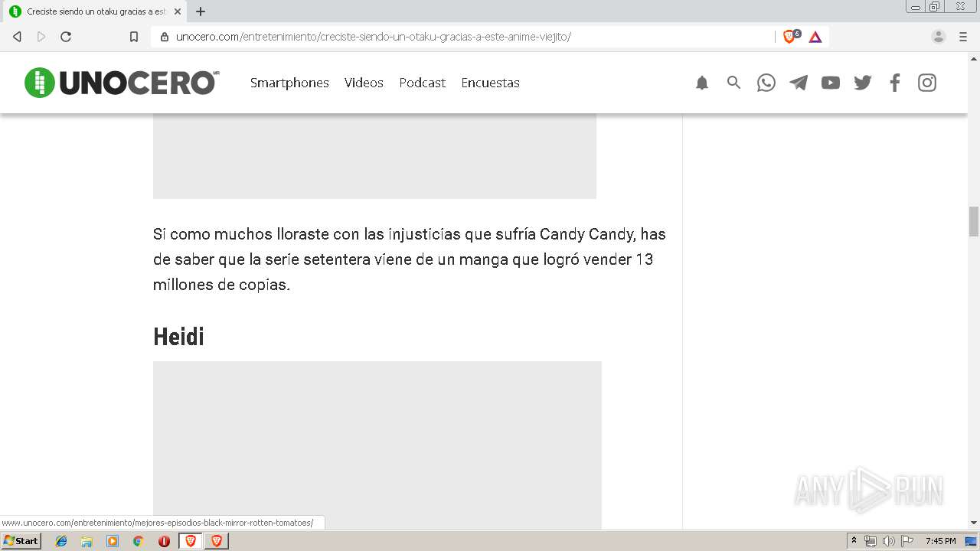Click the scrollbar down arrow
This screenshot has height=551, width=980.
974,523
